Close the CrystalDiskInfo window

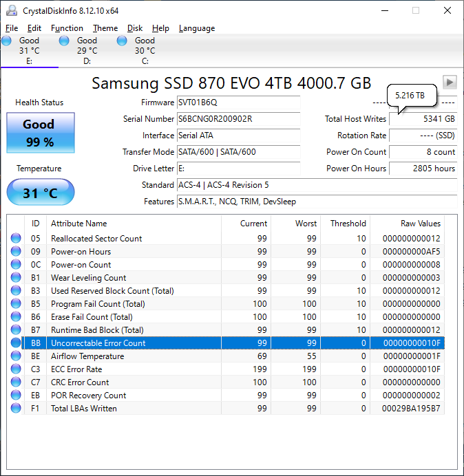447,10
